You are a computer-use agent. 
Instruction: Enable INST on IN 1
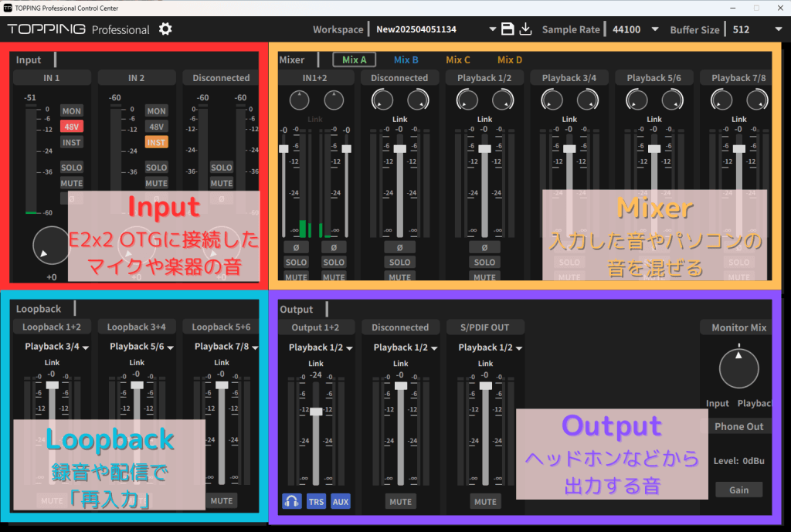click(72, 142)
